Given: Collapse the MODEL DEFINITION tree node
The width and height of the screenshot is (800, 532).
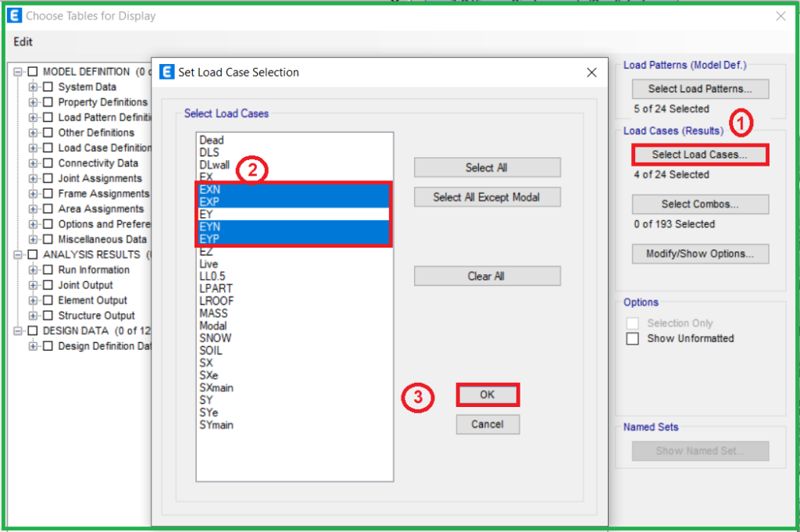Looking at the screenshot, I should pyautogui.click(x=18, y=72).
